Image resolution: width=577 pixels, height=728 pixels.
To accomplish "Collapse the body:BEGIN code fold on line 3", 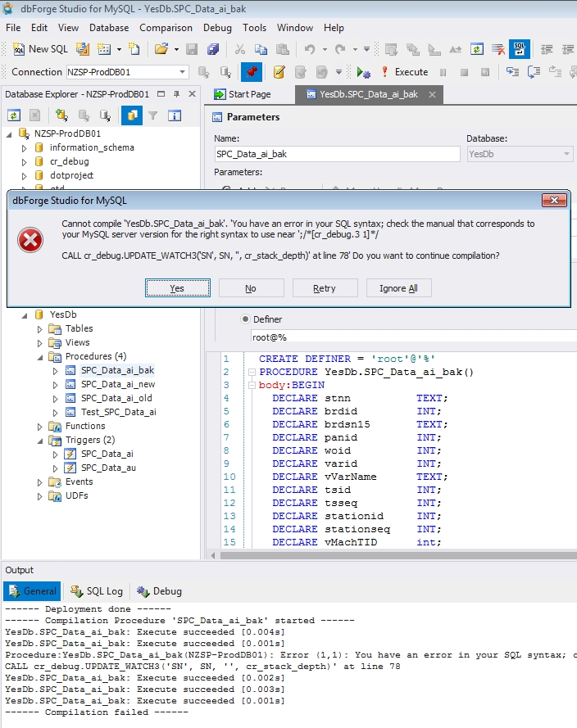I will click(x=252, y=385).
